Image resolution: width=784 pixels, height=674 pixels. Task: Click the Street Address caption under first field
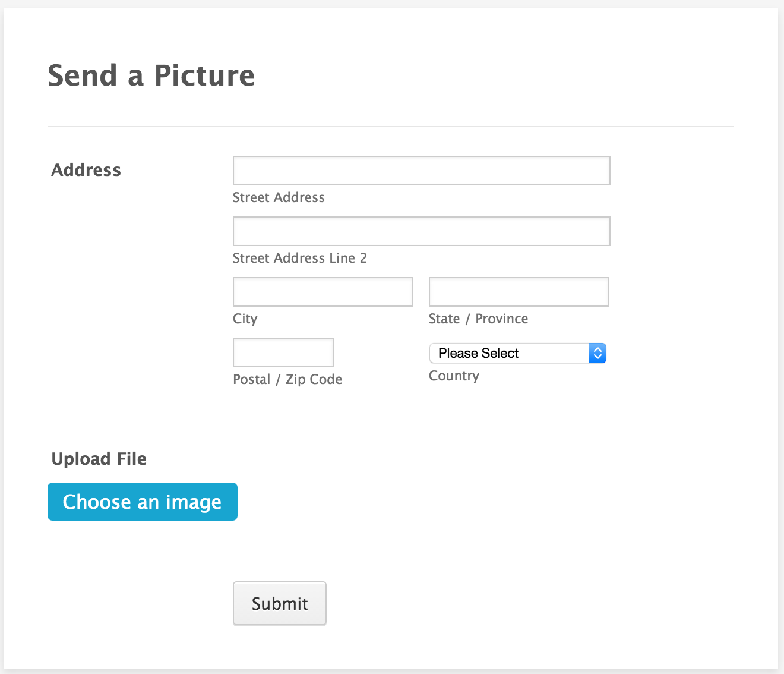pos(279,197)
